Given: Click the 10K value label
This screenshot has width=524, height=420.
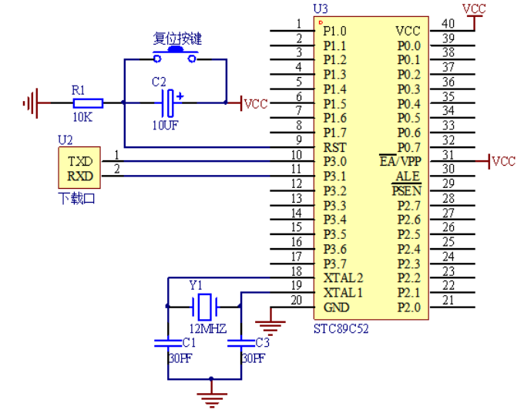Looking at the screenshot, I should (82, 117).
